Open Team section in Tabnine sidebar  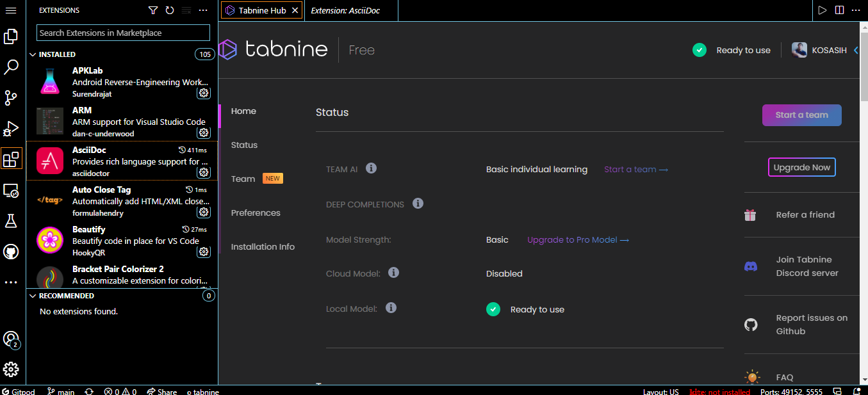click(x=243, y=179)
